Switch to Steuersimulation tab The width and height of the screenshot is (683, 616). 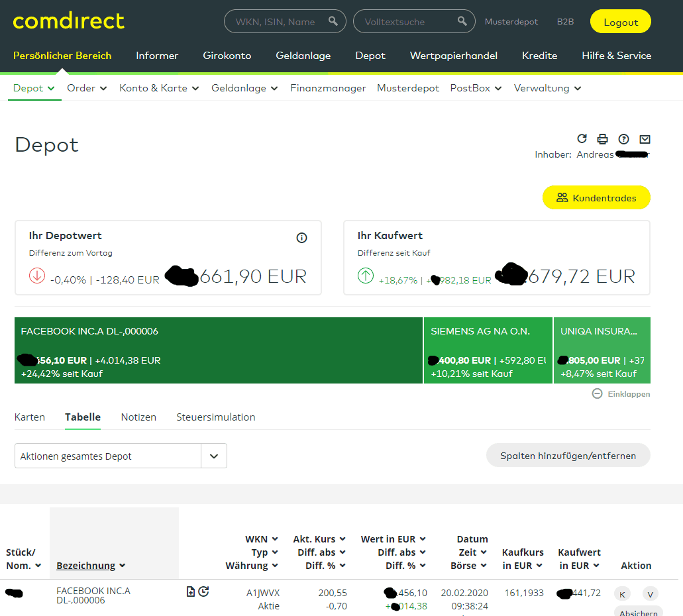point(215,417)
